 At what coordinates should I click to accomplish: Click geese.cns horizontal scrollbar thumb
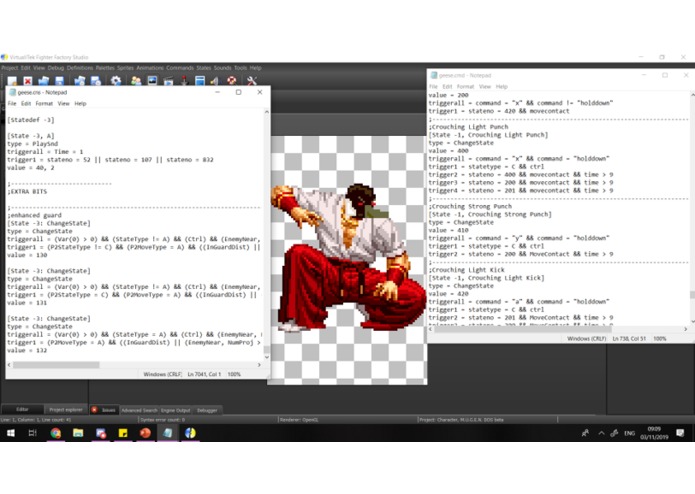pyautogui.click(x=56, y=365)
